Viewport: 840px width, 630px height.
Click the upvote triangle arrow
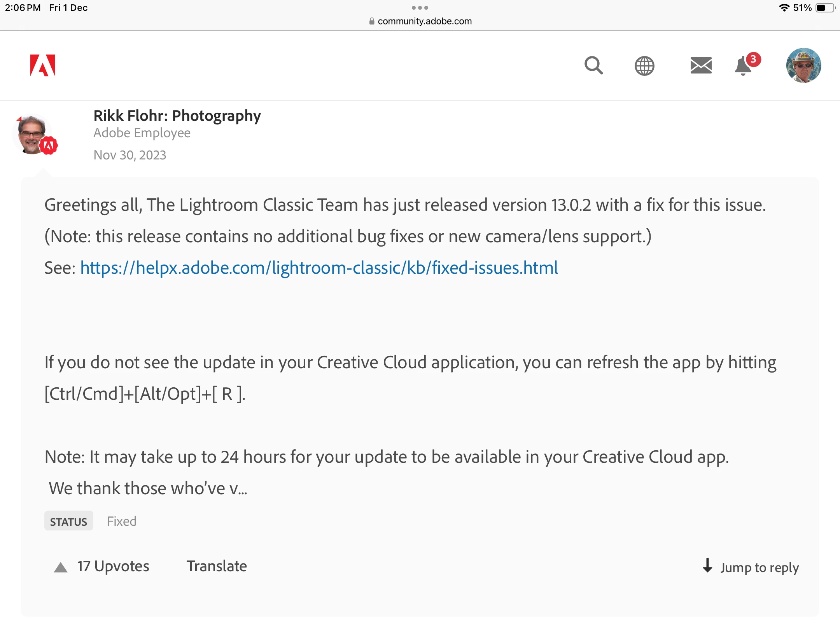pyautogui.click(x=61, y=567)
